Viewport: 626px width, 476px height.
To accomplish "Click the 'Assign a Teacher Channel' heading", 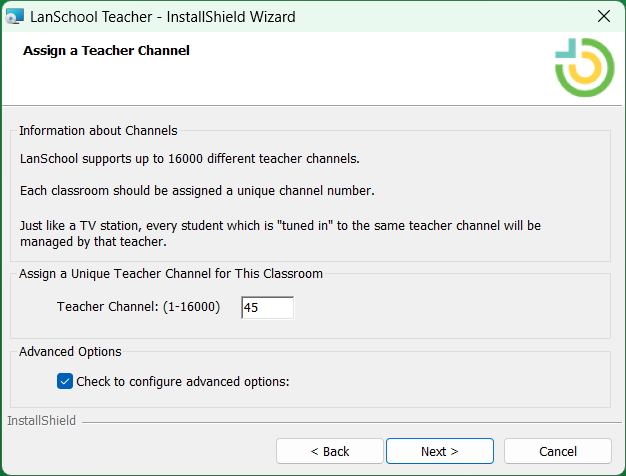I will pyautogui.click(x=106, y=51).
